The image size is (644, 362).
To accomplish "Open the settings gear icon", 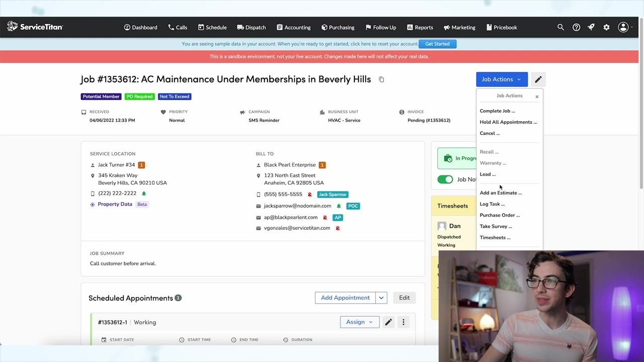I will (606, 27).
